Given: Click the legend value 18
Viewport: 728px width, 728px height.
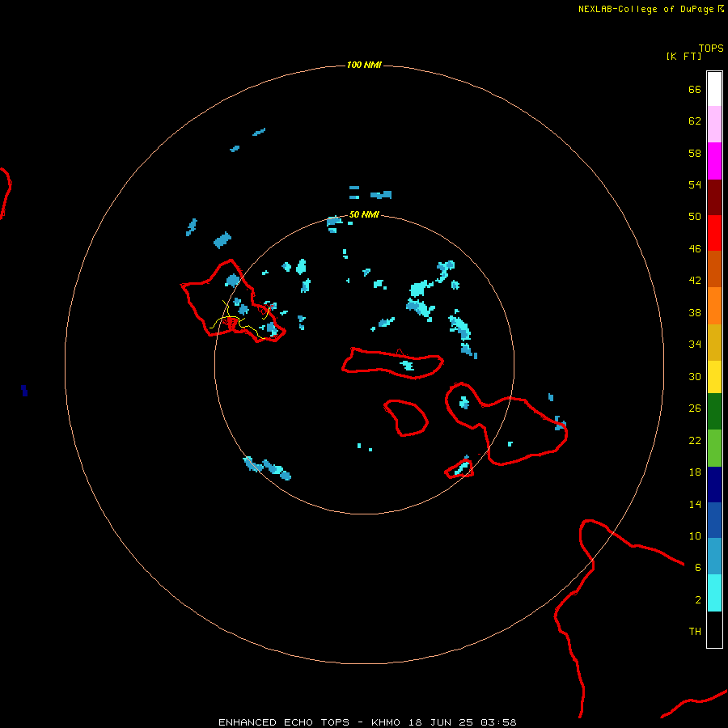Looking at the screenshot, I should 695,472.
